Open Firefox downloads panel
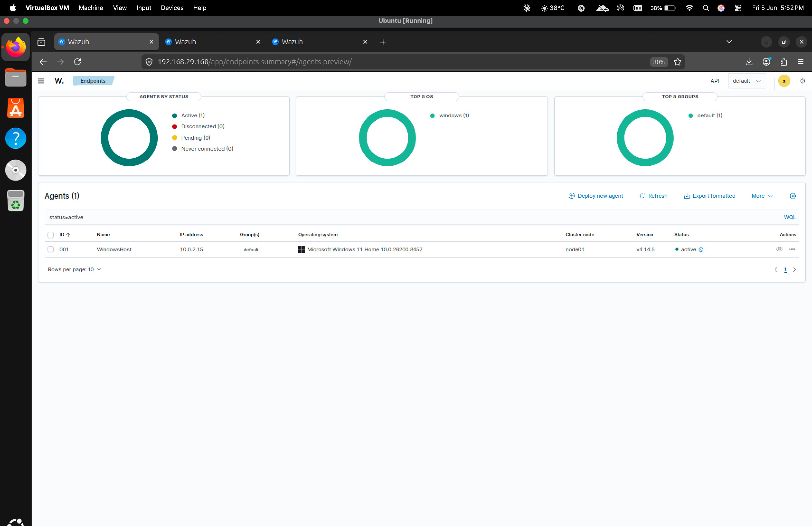Image resolution: width=812 pixels, height=526 pixels. pos(749,62)
